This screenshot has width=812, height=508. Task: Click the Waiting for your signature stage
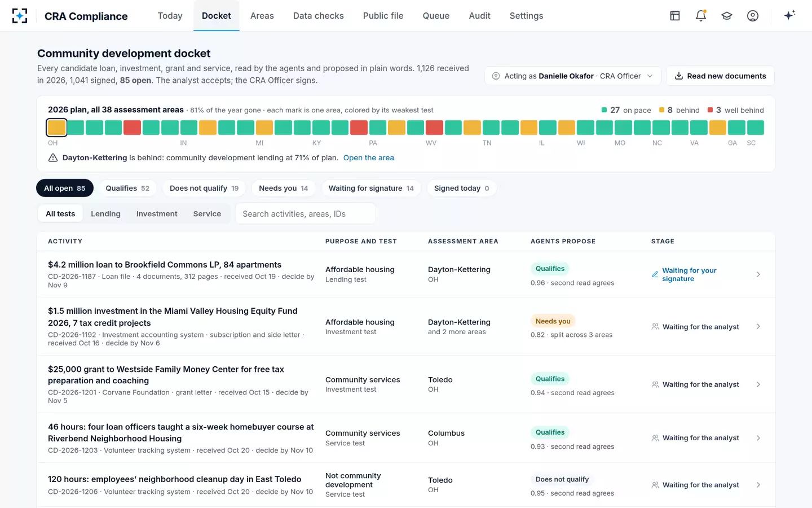(689, 274)
